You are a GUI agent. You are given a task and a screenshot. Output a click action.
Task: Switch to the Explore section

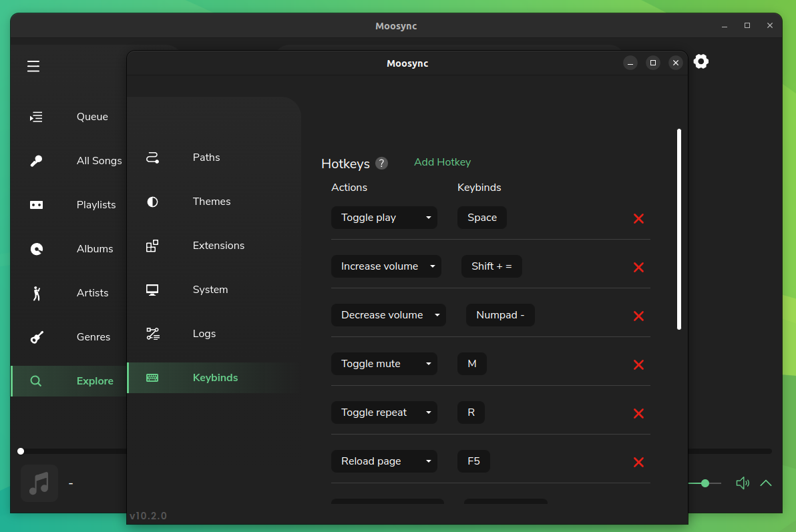pos(35,380)
